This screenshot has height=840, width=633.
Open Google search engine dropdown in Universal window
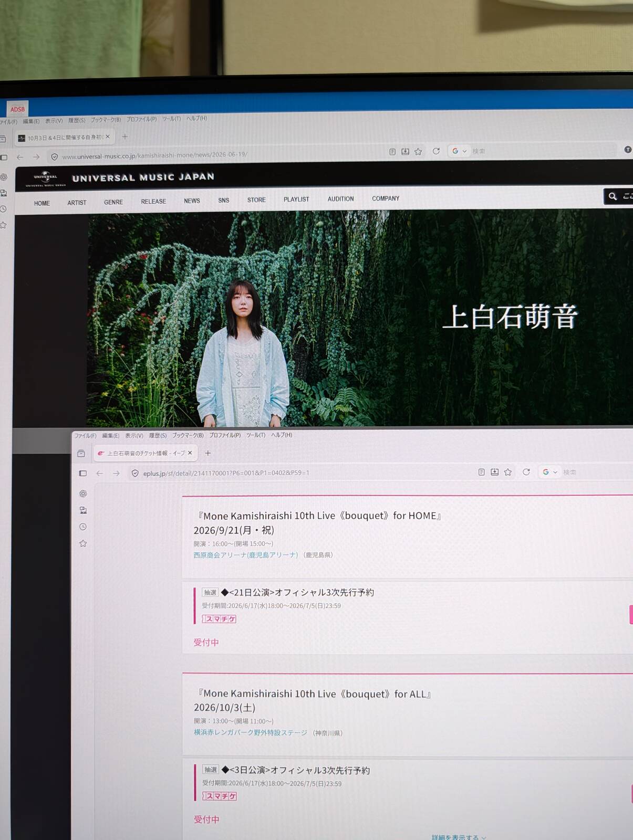click(x=460, y=151)
